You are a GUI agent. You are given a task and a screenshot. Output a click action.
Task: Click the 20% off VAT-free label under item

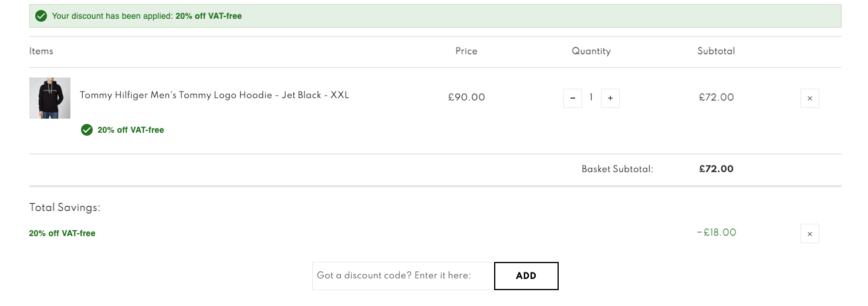point(131,130)
